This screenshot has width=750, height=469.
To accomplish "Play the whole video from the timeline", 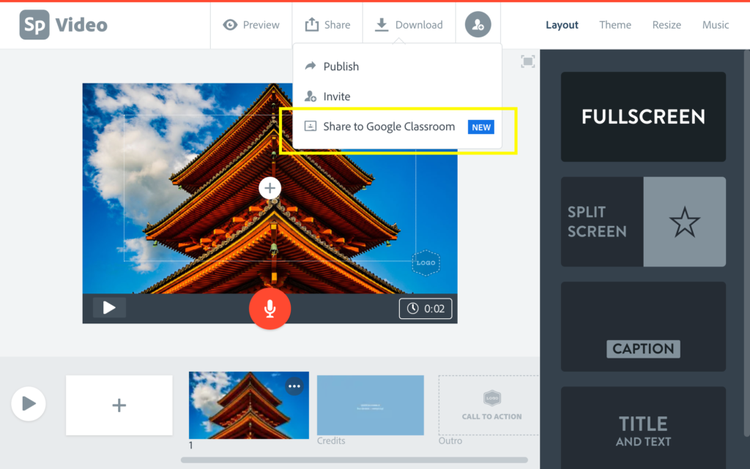I will pyautogui.click(x=29, y=404).
